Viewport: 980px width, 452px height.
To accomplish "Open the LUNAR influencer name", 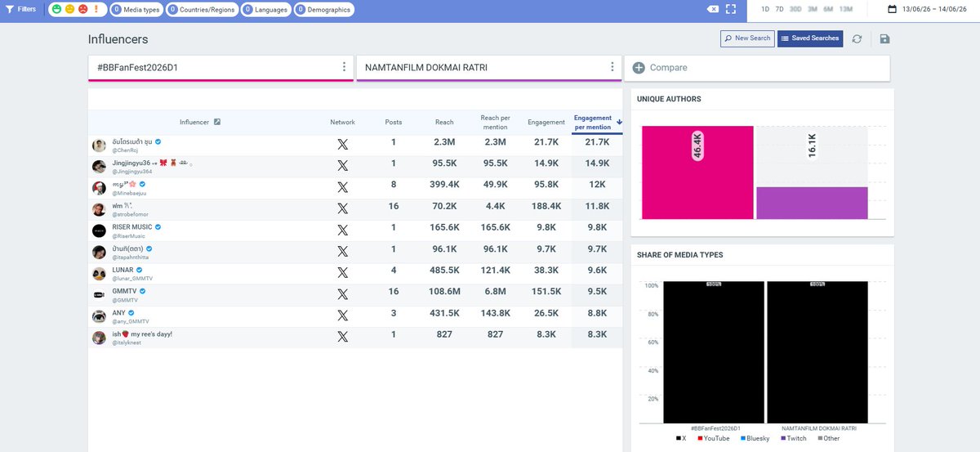I will point(123,269).
